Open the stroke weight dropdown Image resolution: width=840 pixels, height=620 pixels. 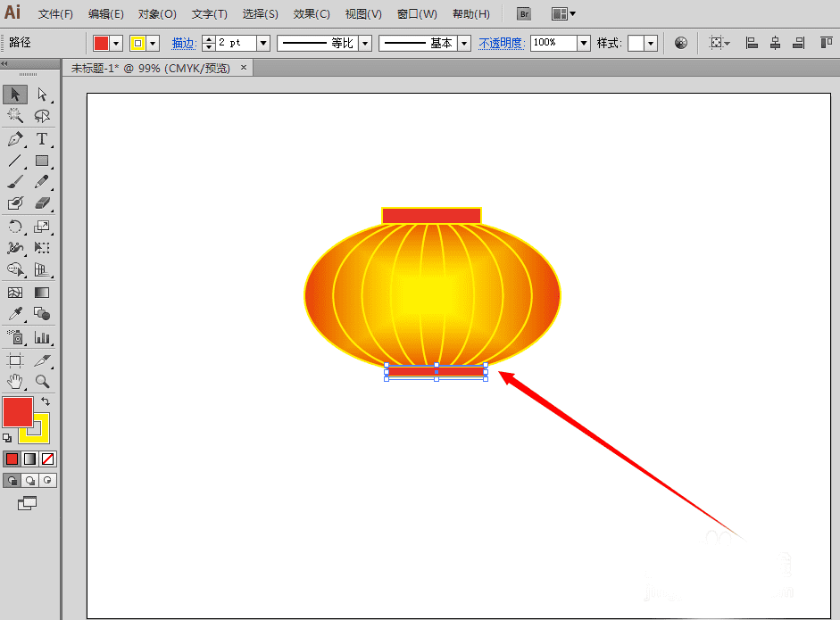point(263,43)
